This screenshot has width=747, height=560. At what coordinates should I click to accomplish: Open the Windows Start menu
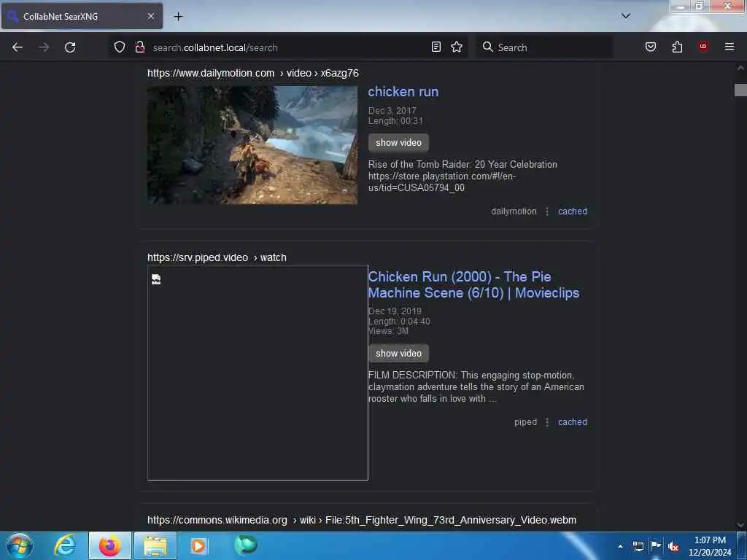tap(20, 545)
